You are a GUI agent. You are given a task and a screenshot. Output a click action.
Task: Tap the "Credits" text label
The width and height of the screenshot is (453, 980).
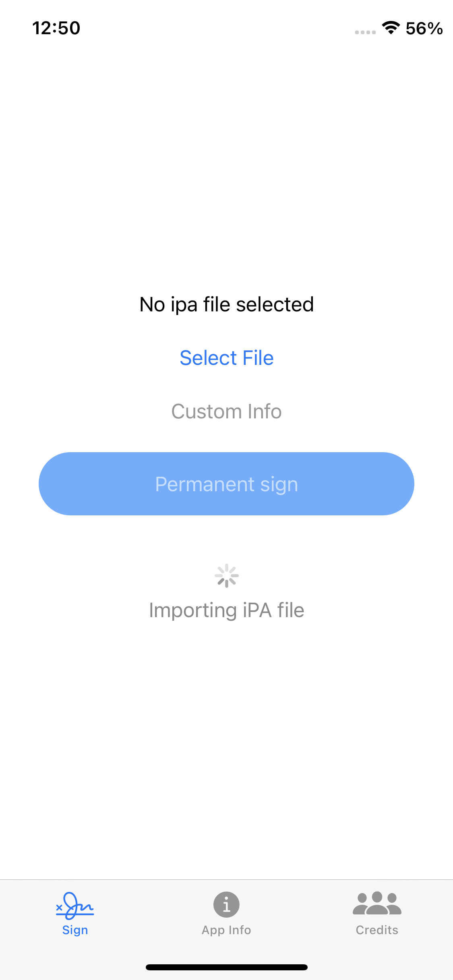click(x=377, y=930)
